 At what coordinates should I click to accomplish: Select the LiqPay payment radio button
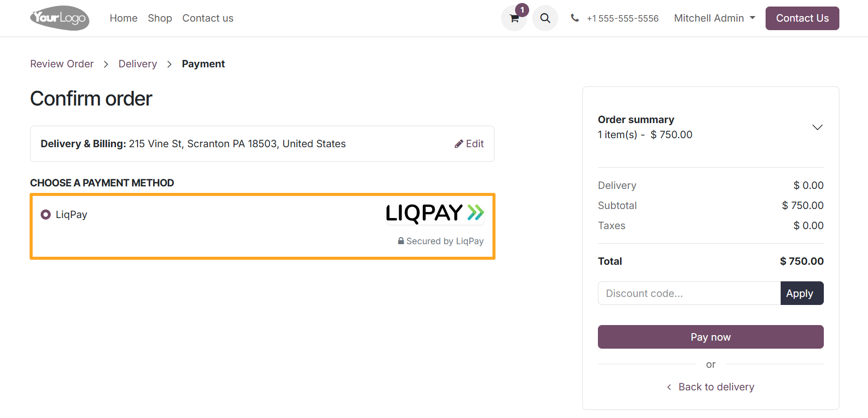tap(45, 214)
